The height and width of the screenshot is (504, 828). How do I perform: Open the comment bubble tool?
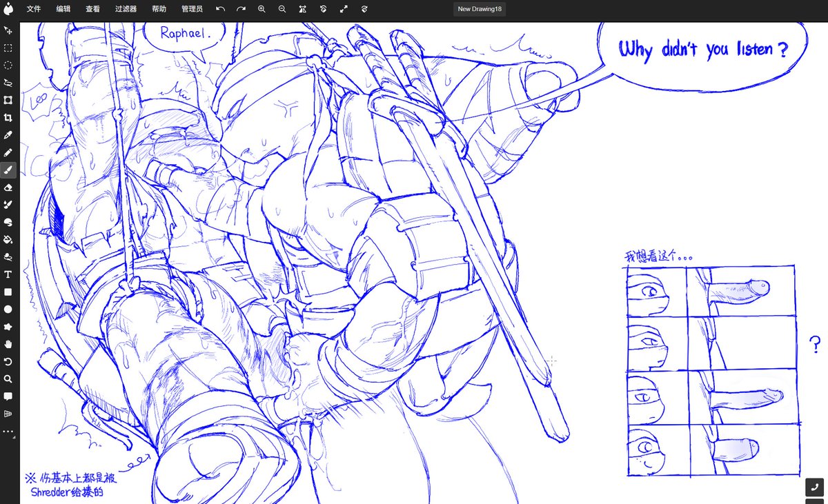(x=9, y=396)
